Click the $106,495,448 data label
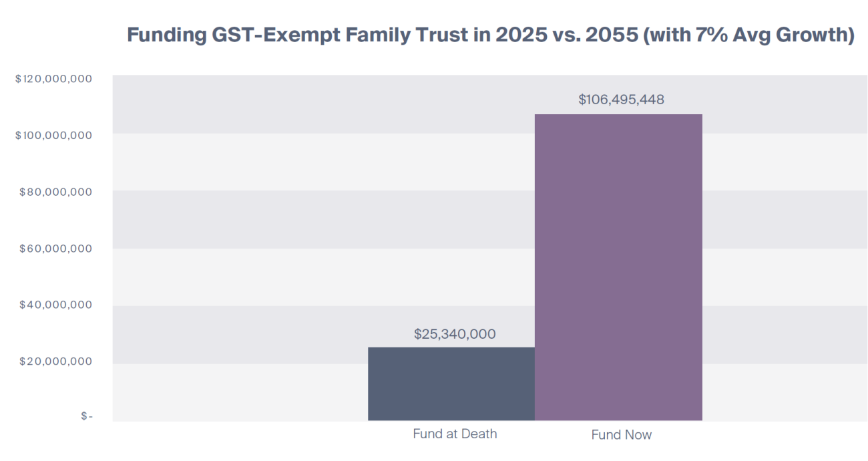Screen dimensions: 868x461 coord(621,100)
